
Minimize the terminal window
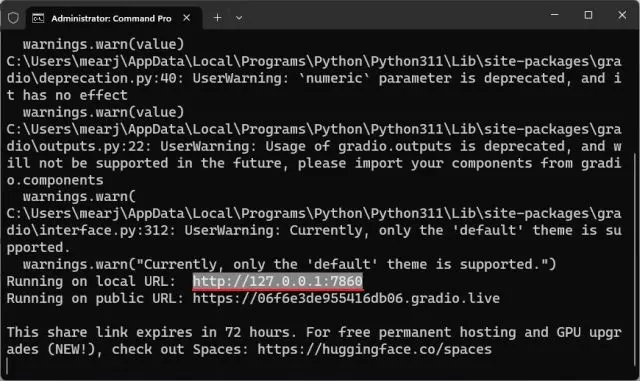tap(554, 15)
